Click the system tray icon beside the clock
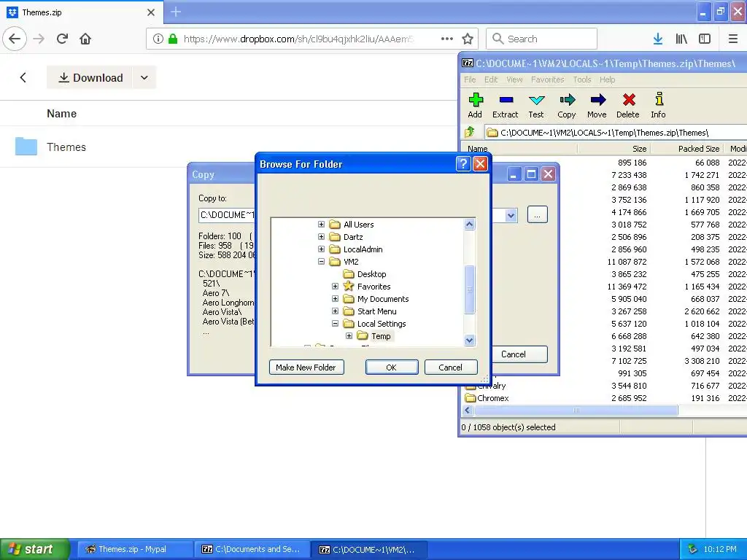Screen dimensions: 747x560 [692, 549]
